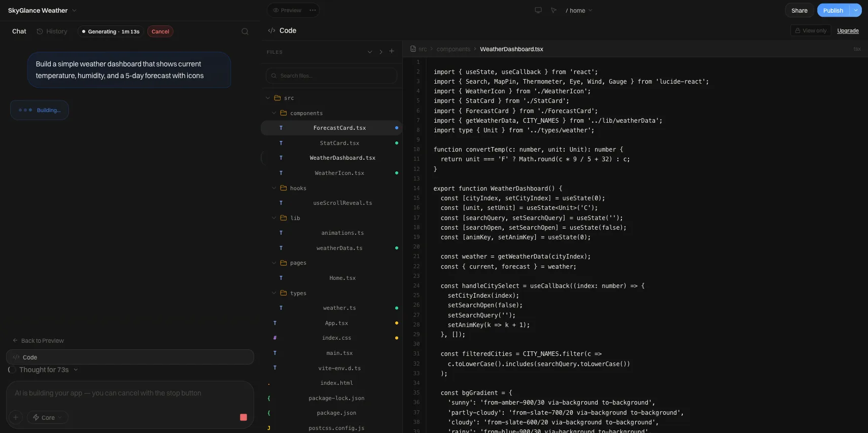Viewport: 868px width, 433px height.
Task: Click the Upgrade link
Action: pyautogui.click(x=848, y=30)
